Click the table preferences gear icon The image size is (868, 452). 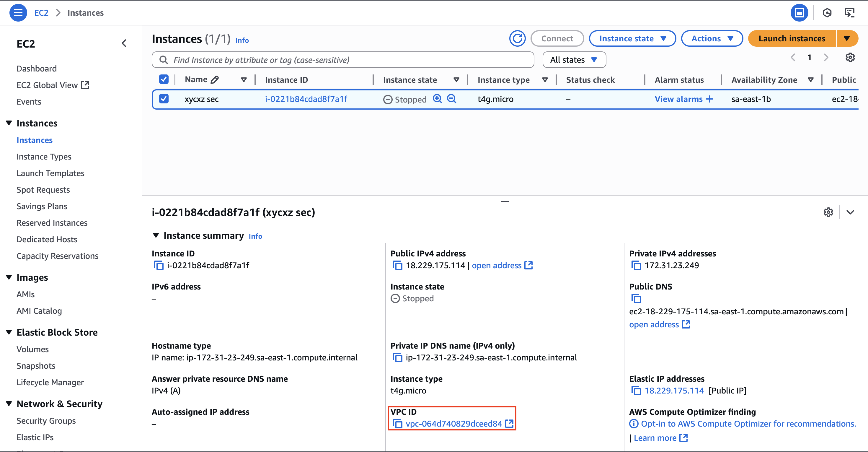coord(850,58)
